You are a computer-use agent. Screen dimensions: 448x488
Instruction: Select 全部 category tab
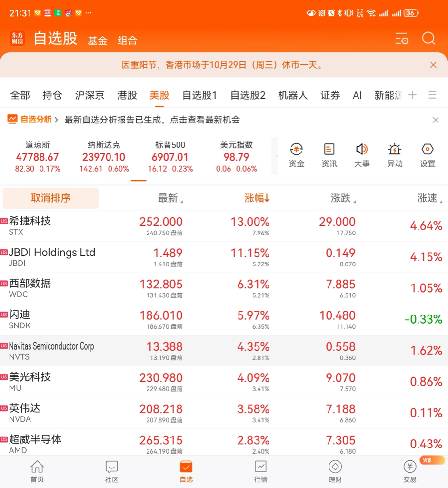tap(20, 95)
